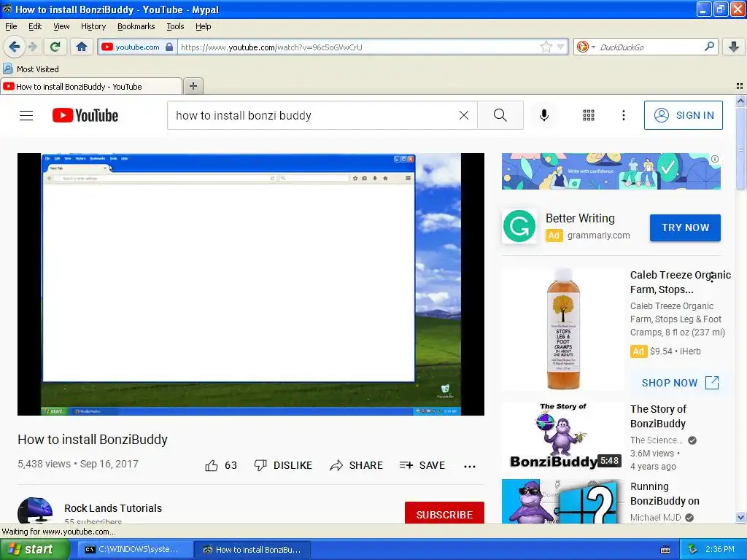Click the padlock site security icon
The width and height of the screenshot is (747, 560).
[x=169, y=47]
